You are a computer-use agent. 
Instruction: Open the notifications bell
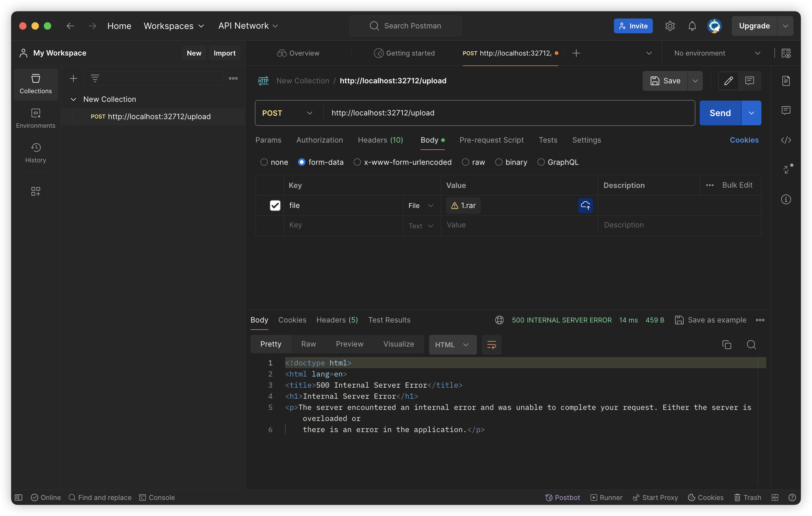692,26
